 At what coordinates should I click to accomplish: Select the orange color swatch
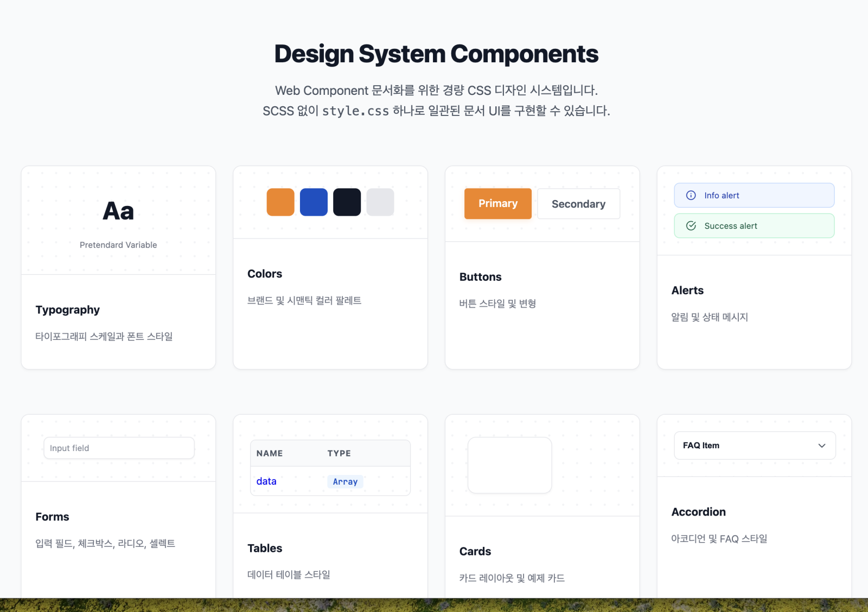coord(280,202)
